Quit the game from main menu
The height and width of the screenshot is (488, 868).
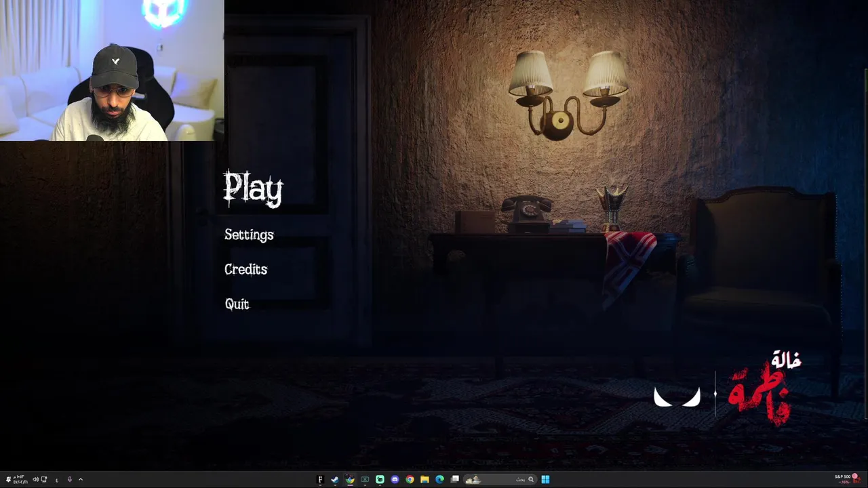(x=237, y=304)
